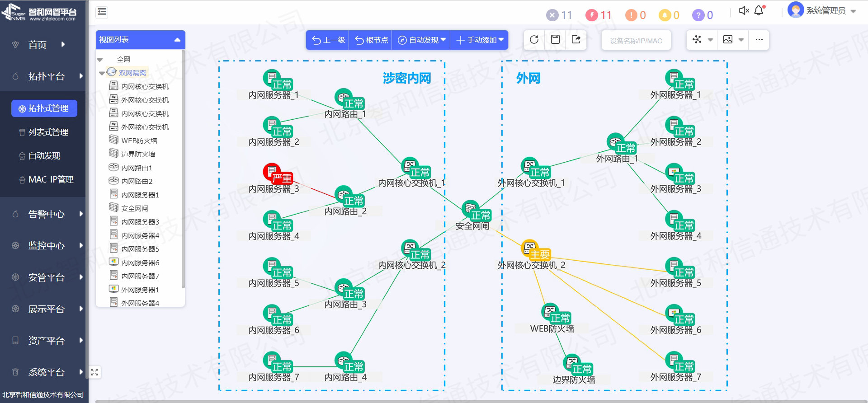Open 列表式管理 in the sidebar
868x403 pixels.
pyautogui.click(x=43, y=132)
